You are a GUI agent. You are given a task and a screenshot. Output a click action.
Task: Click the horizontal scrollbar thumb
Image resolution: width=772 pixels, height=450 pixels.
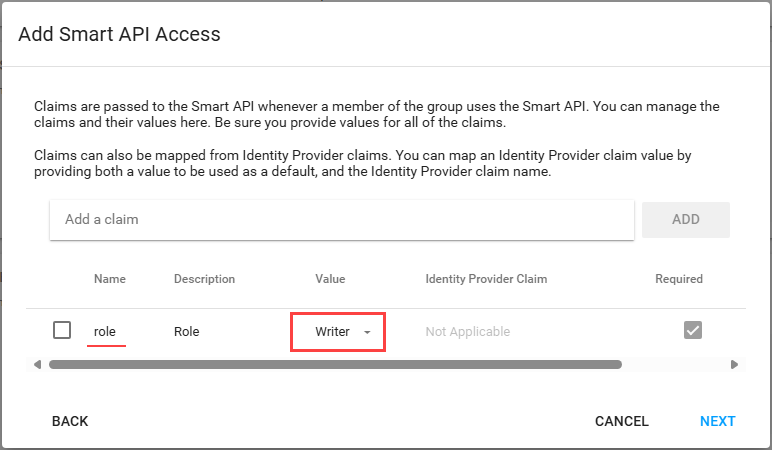pyautogui.click(x=335, y=365)
